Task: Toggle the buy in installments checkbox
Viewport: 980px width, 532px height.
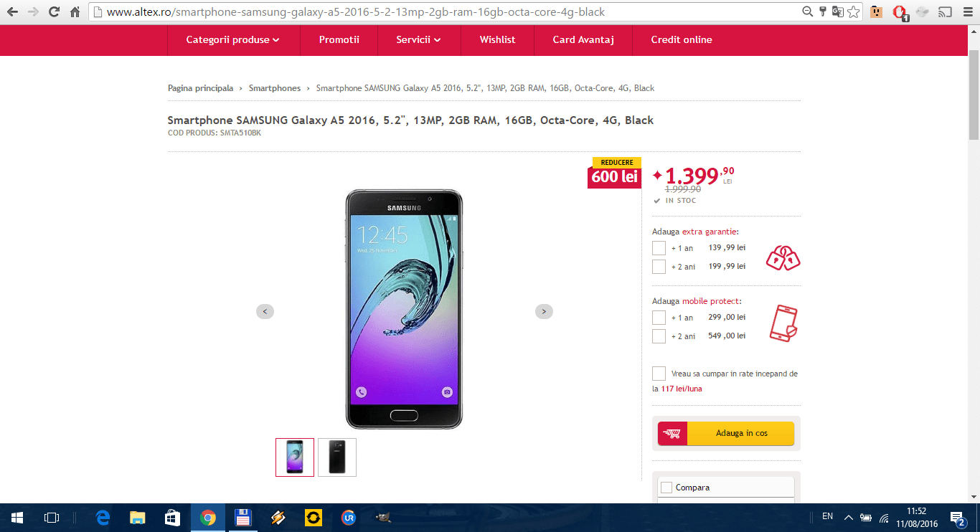Action: (659, 374)
